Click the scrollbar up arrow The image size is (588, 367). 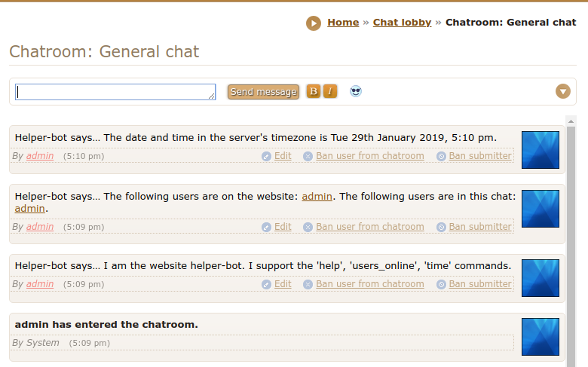pyautogui.click(x=571, y=121)
